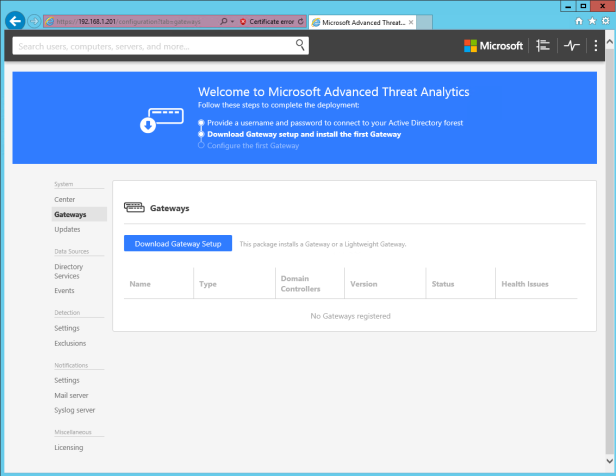Image resolution: width=616 pixels, height=476 pixels.
Task: Open Center in System section
Action: [64, 200]
